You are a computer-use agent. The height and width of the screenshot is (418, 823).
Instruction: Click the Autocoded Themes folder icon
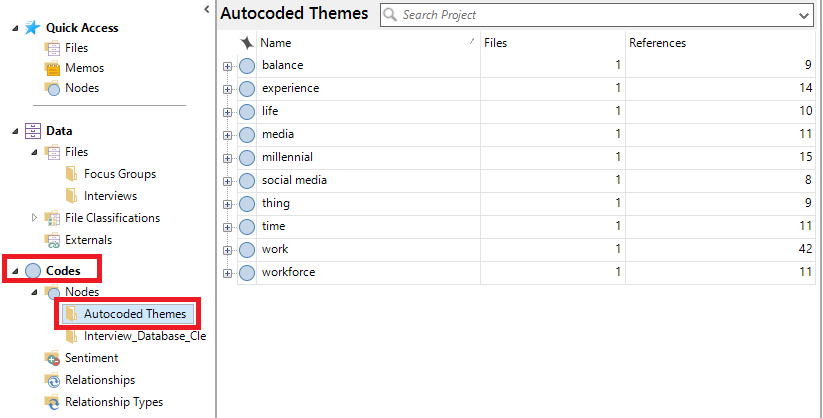[71, 314]
